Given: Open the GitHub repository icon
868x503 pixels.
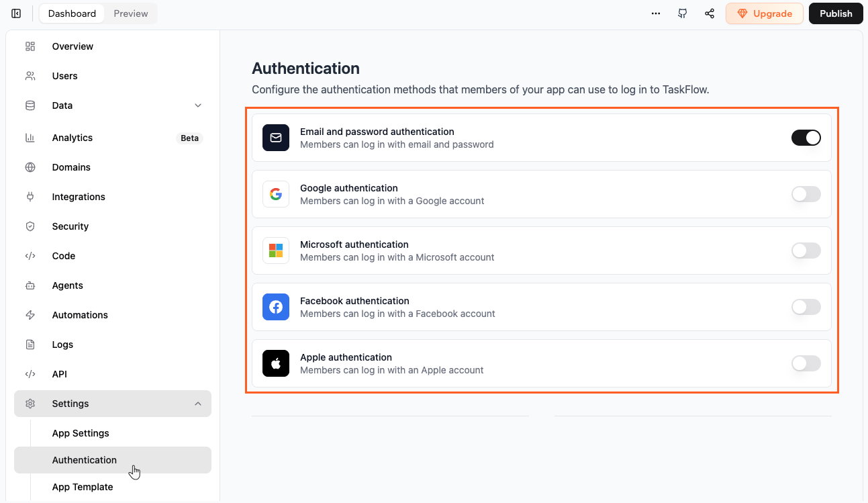Looking at the screenshot, I should click(682, 13).
